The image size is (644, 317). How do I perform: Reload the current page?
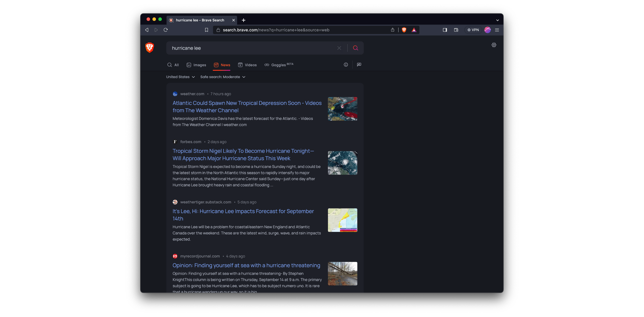tap(165, 30)
